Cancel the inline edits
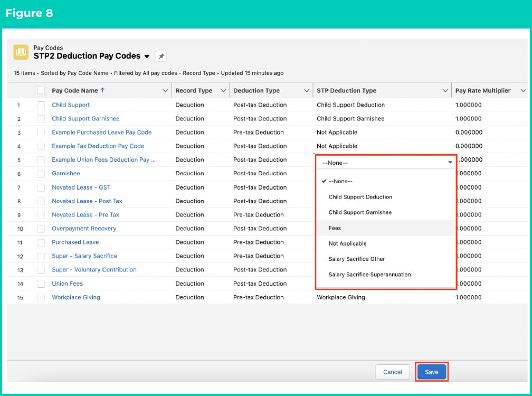This screenshot has width=532, height=396. (x=393, y=372)
